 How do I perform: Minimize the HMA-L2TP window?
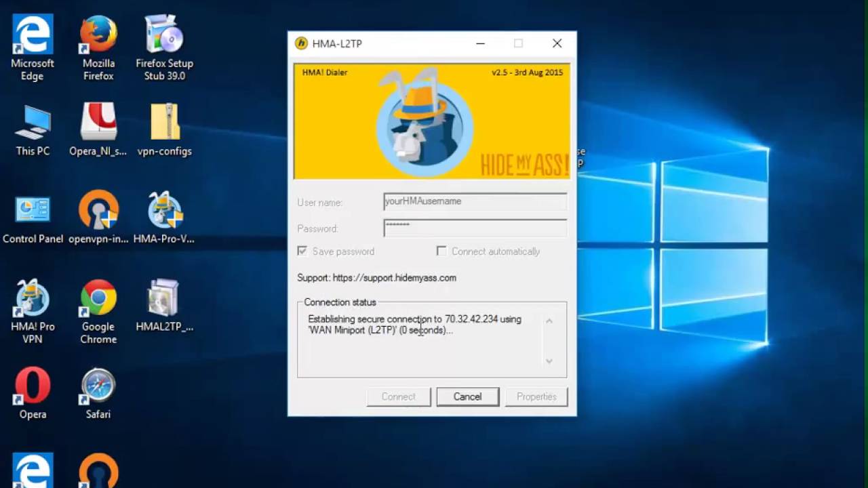click(x=480, y=43)
